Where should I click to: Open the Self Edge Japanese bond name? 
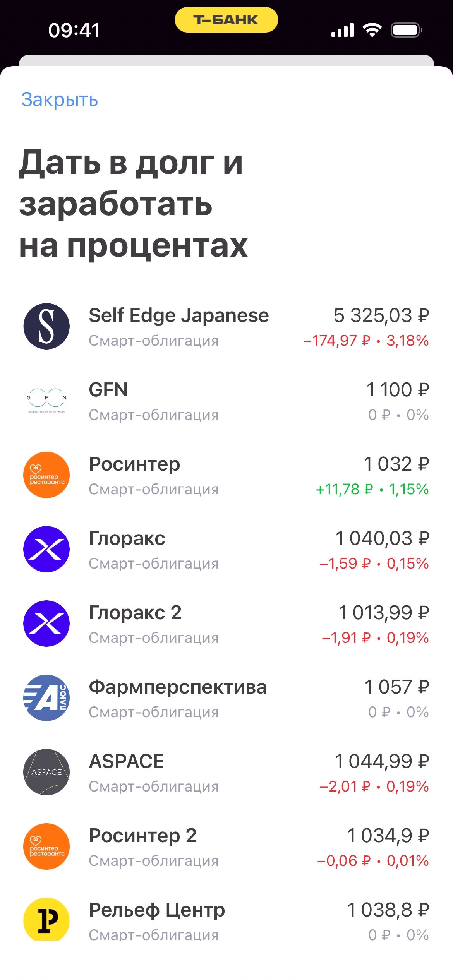178,315
